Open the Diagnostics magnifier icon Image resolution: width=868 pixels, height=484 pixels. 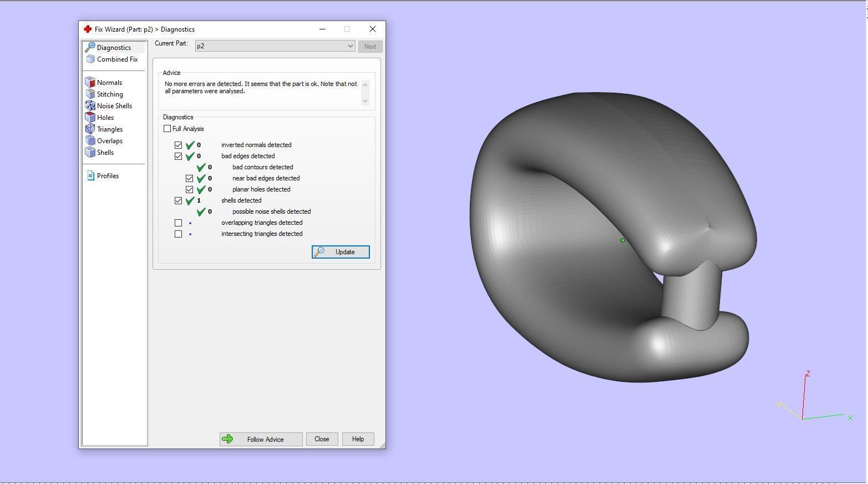pyautogui.click(x=90, y=48)
